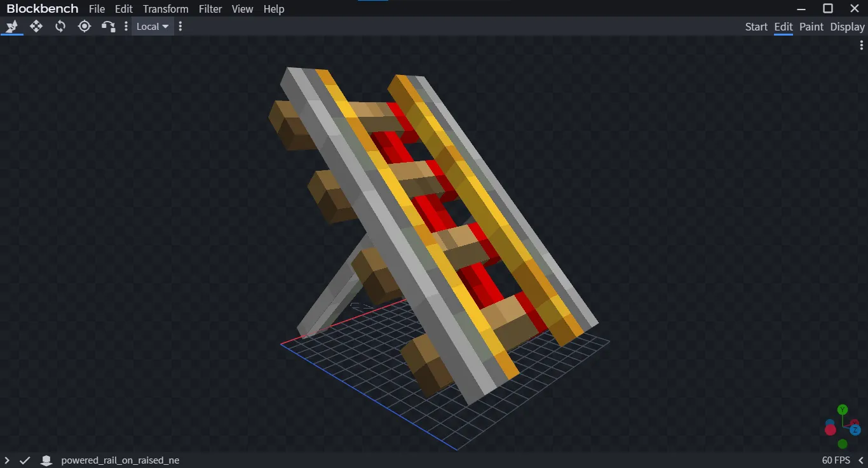Click the large red gizmo dot
This screenshot has height=468, width=868.
point(831,430)
